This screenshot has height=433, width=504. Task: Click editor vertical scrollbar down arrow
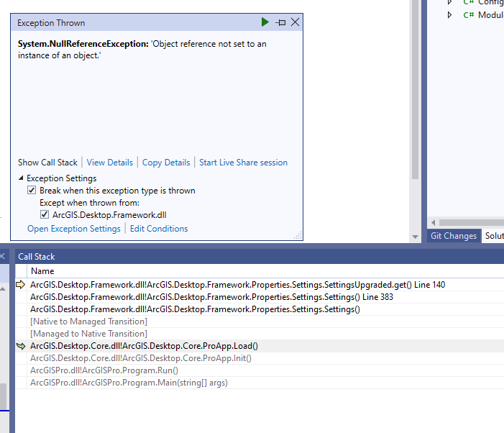pyautogui.click(x=415, y=237)
